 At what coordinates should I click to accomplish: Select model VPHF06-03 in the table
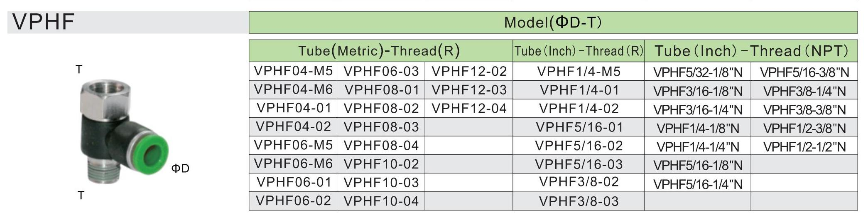[381, 71]
